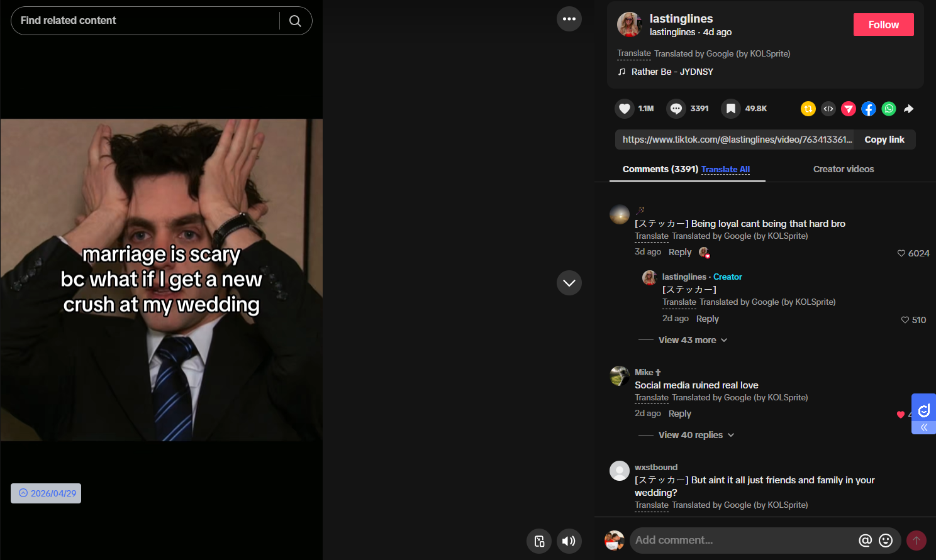936x560 pixels.
Task: Reply to the 'Being loyal' comment
Action: point(680,252)
